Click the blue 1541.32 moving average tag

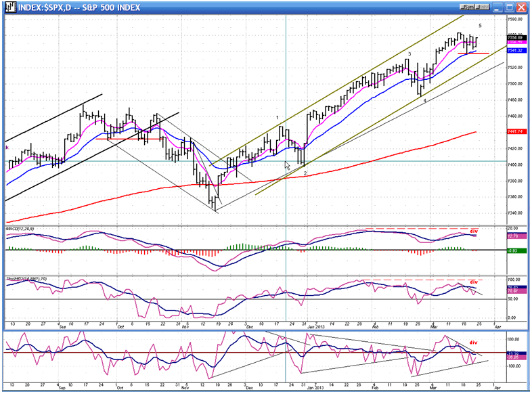coord(516,50)
